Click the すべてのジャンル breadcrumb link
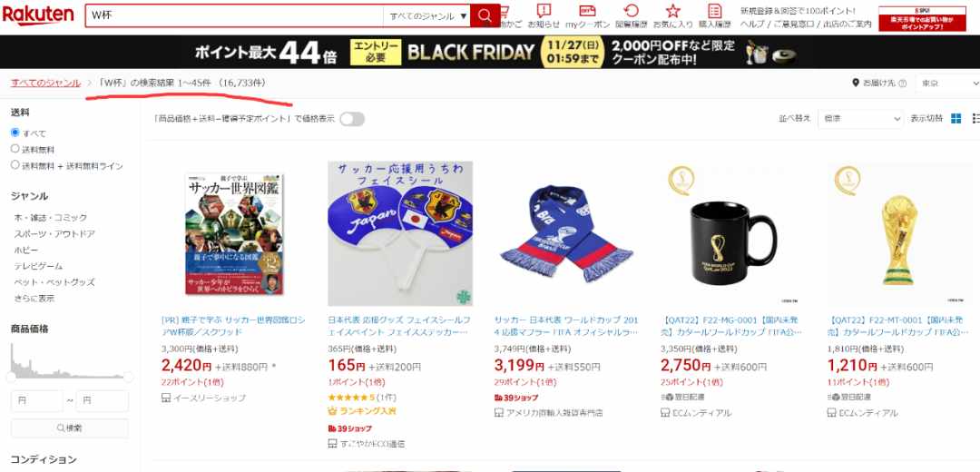Image resolution: width=980 pixels, height=472 pixels. pyautogui.click(x=45, y=83)
